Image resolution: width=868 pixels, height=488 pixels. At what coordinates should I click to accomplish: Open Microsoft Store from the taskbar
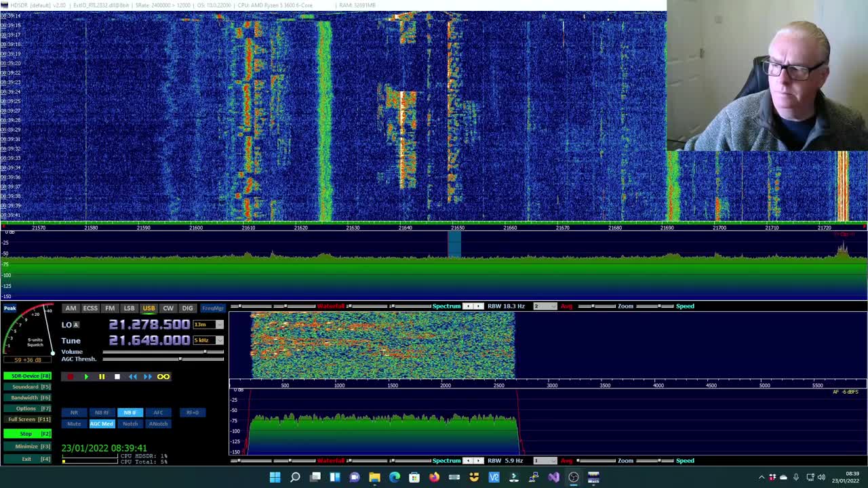click(414, 477)
